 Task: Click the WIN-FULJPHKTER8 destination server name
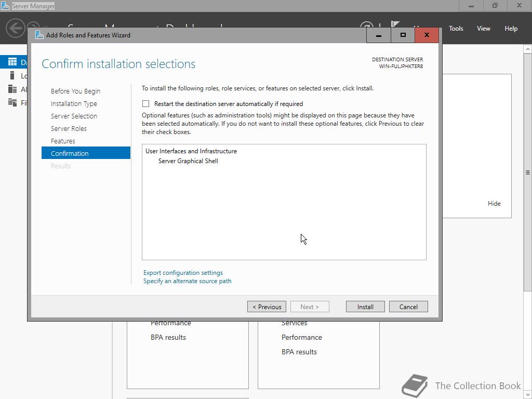pos(401,66)
